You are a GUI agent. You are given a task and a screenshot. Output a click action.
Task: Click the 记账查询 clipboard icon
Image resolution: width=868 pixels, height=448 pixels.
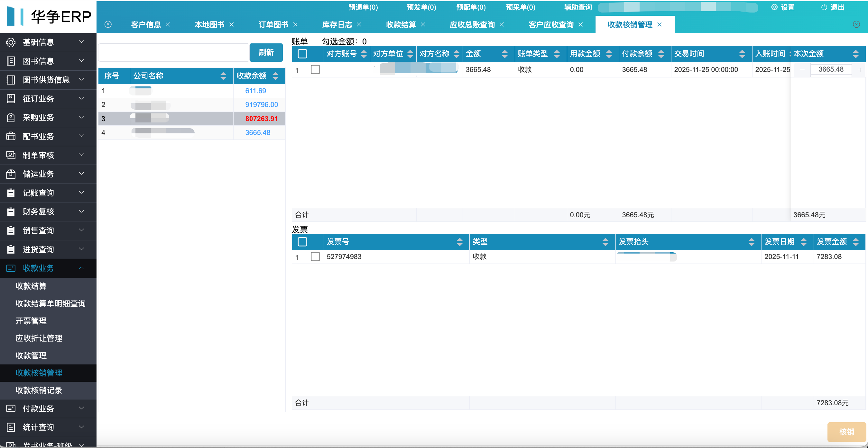(11, 193)
